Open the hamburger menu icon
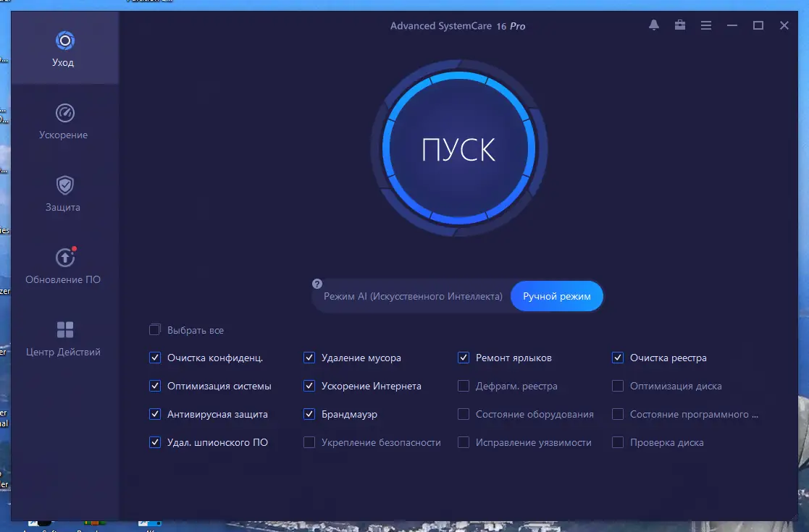The image size is (809, 532). point(705,25)
